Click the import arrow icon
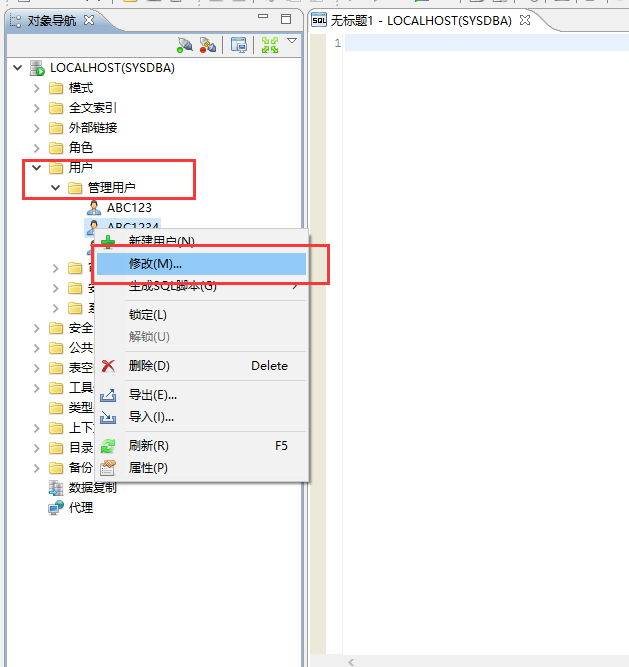 [x=108, y=417]
